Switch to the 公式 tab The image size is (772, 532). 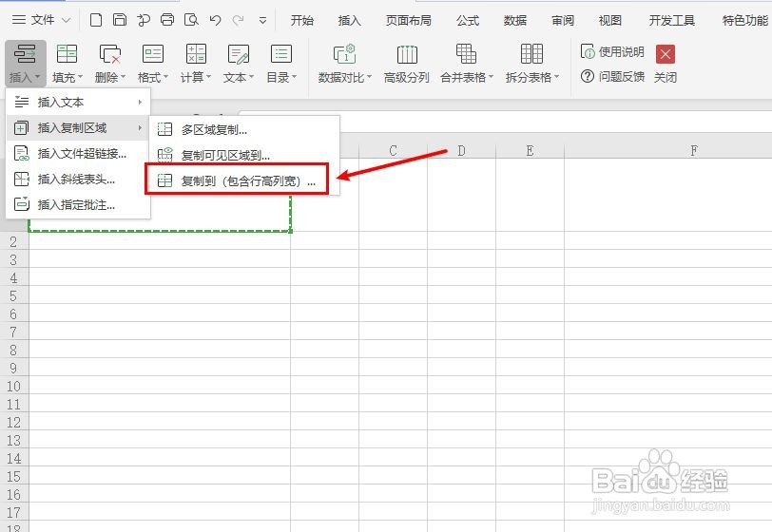click(x=468, y=20)
